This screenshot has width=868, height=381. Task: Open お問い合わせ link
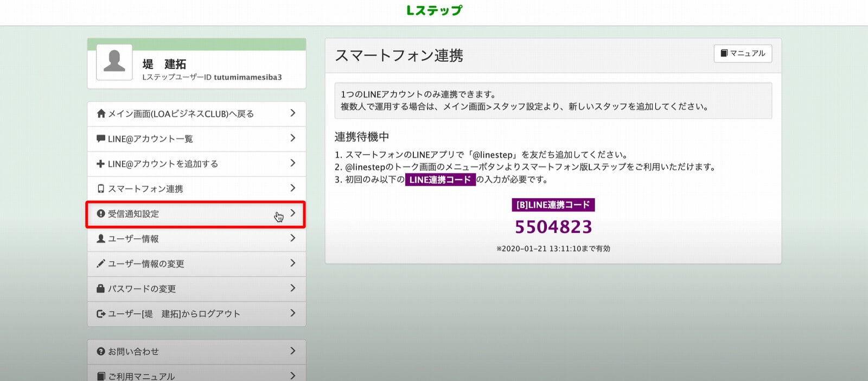tap(196, 352)
